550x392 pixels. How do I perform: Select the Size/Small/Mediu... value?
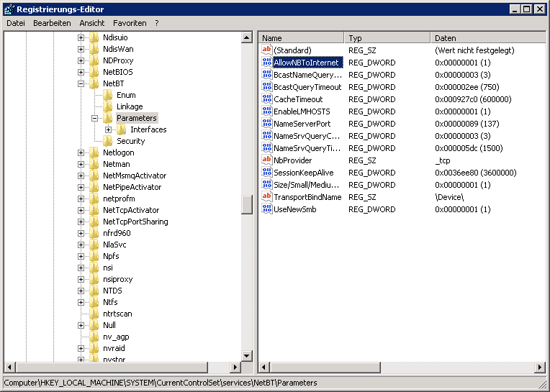[x=307, y=185]
